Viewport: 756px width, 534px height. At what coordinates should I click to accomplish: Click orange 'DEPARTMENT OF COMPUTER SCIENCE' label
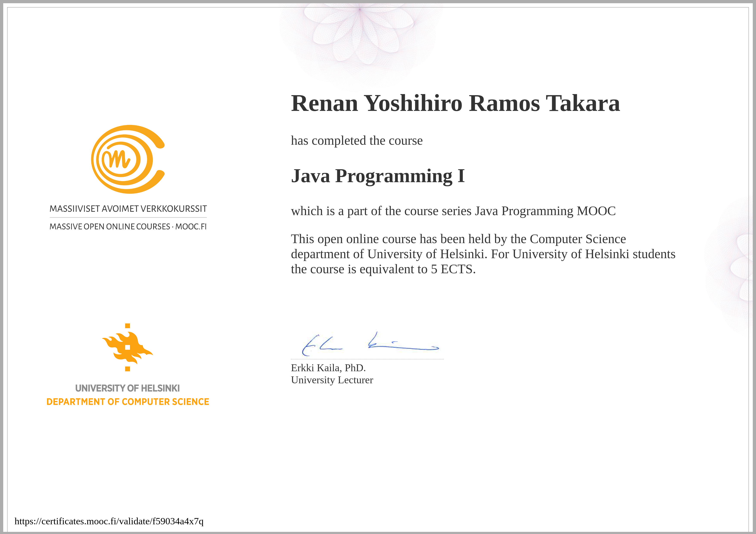[x=128, y=402]
